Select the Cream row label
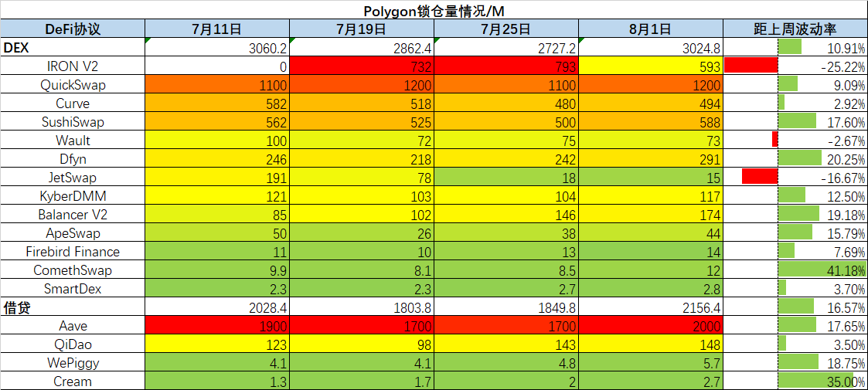This screenshot has height=390, width=868. [x=73, y=382]
